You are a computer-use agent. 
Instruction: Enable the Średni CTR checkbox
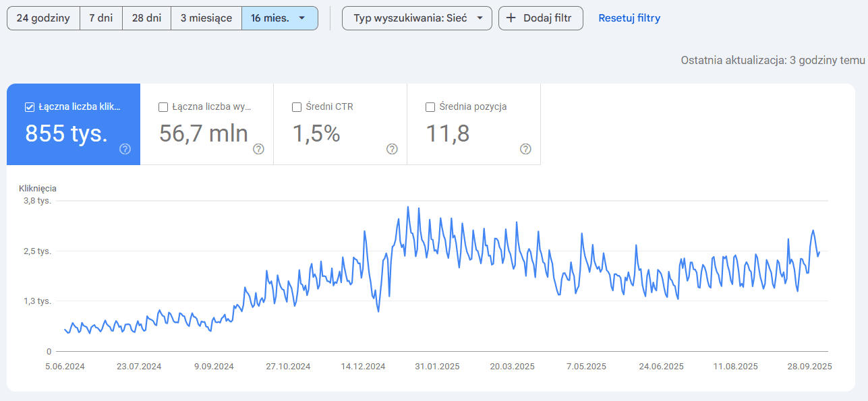[x=296, y=106]
